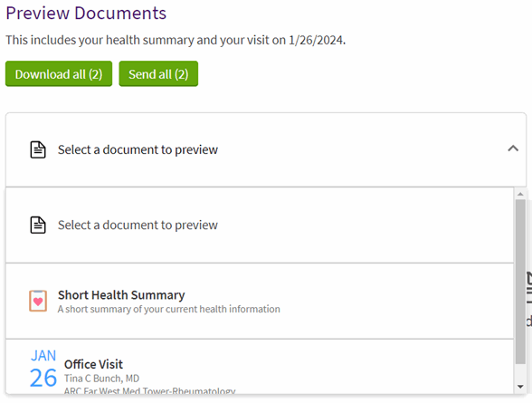Click the document icon in first list option
The width and height of the screenshot is (532, 403).
(x=38, y=225)
